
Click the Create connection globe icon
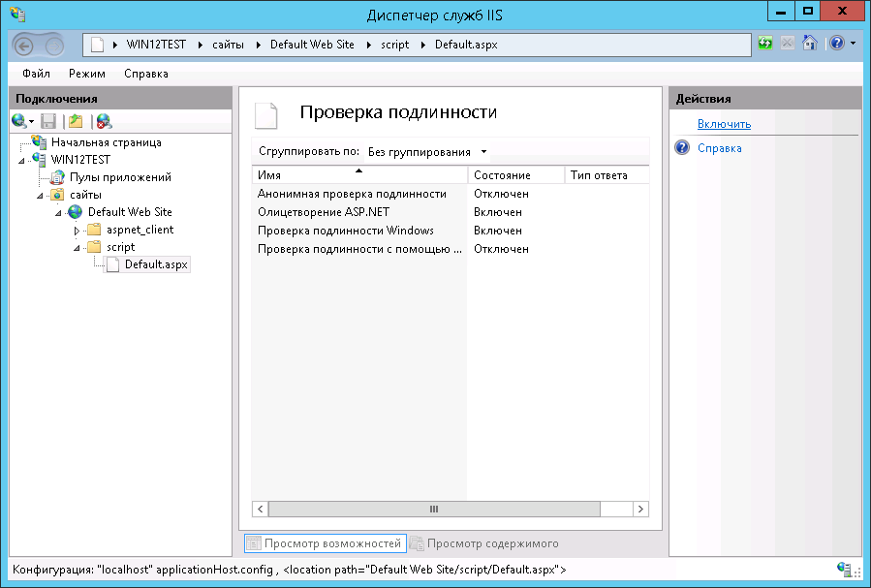(x=19, y=121)
